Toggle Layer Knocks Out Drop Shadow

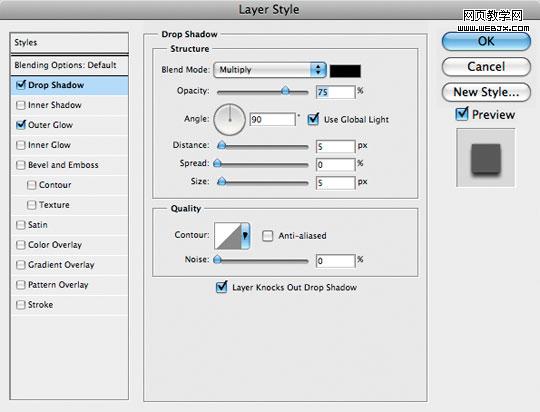tap(221, 287)
